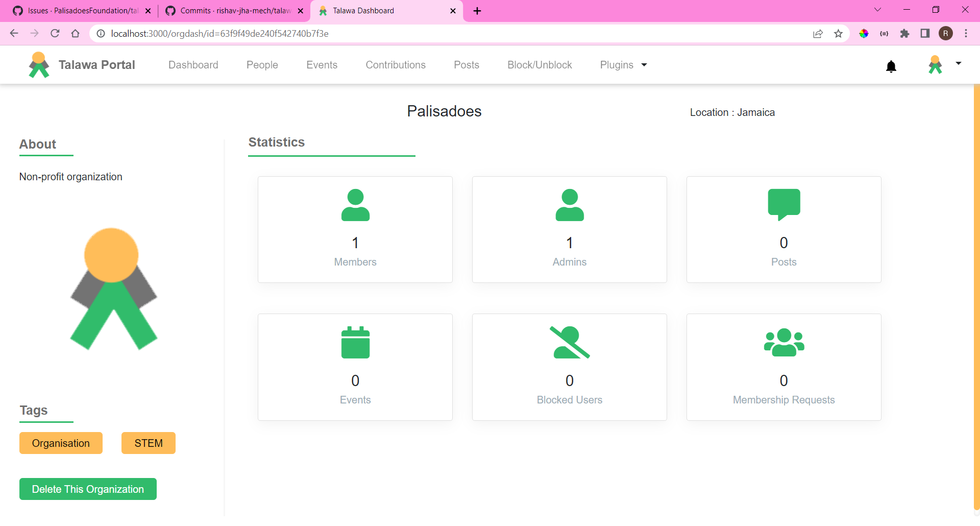Click the Location : Jamaica text
Screen dimensions: 980x526
(x=732, y=112)
